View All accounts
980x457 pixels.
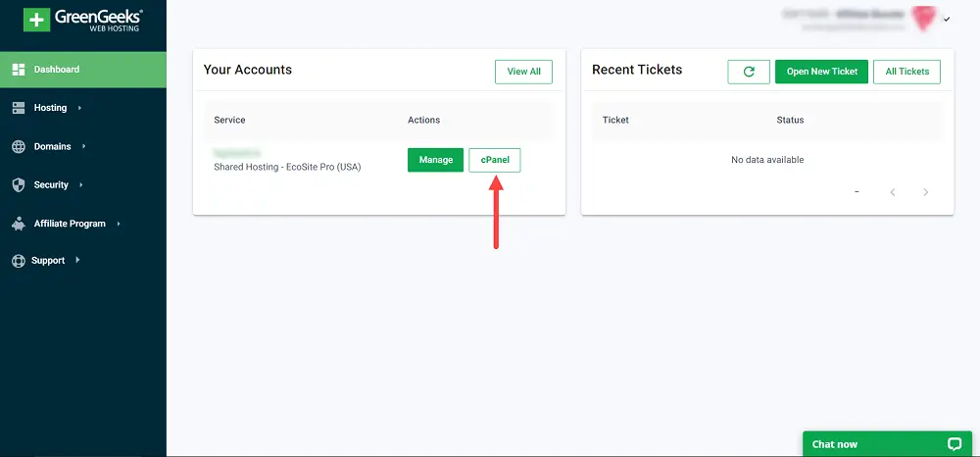tap(523, 72)
